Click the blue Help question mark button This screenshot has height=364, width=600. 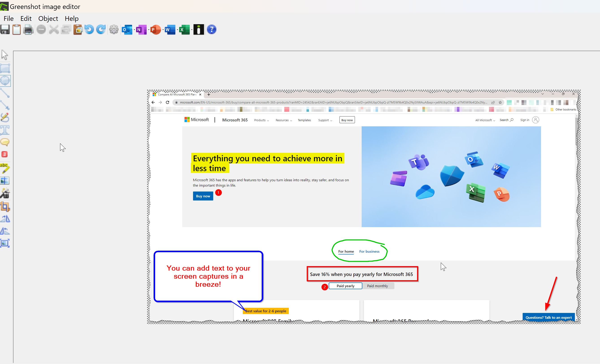(x=211, y=30)
